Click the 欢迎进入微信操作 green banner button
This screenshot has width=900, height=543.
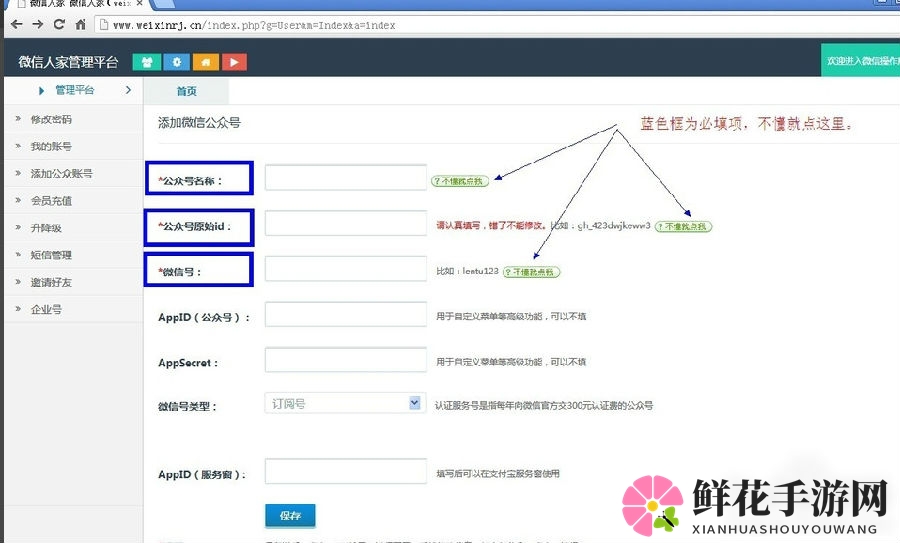(860, 60)
